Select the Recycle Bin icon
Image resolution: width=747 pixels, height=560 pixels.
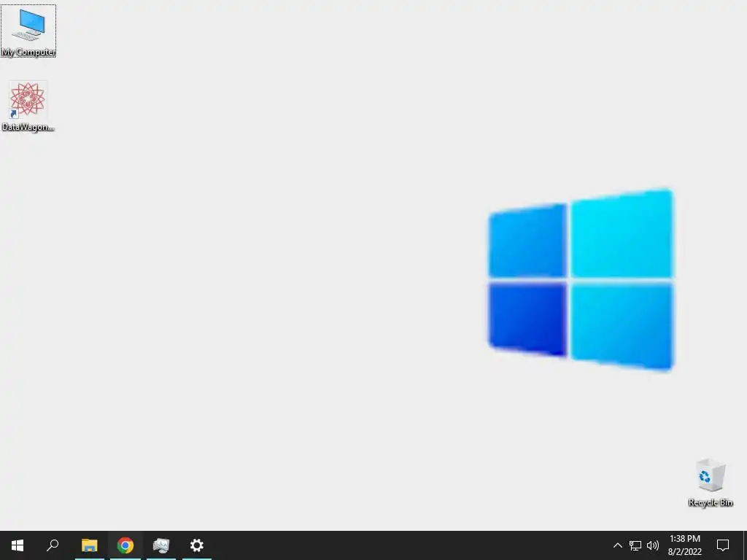coord(711,483)
